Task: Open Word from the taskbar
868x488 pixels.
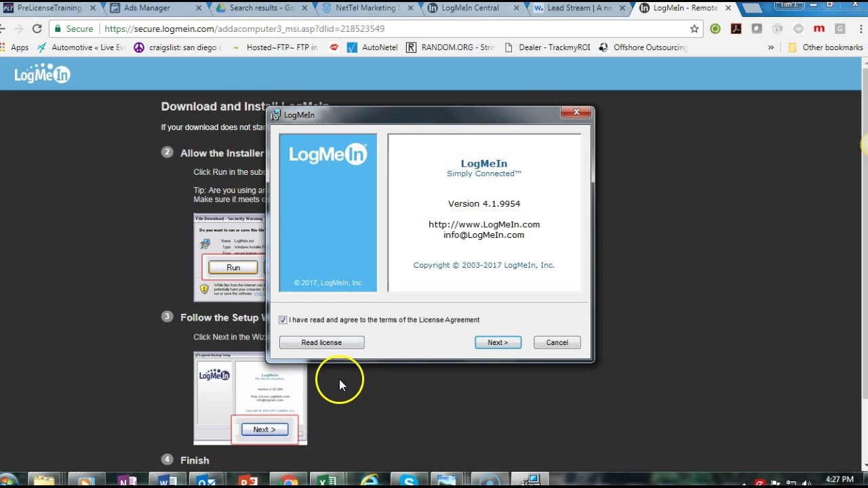Action: (x=167, y=481)
